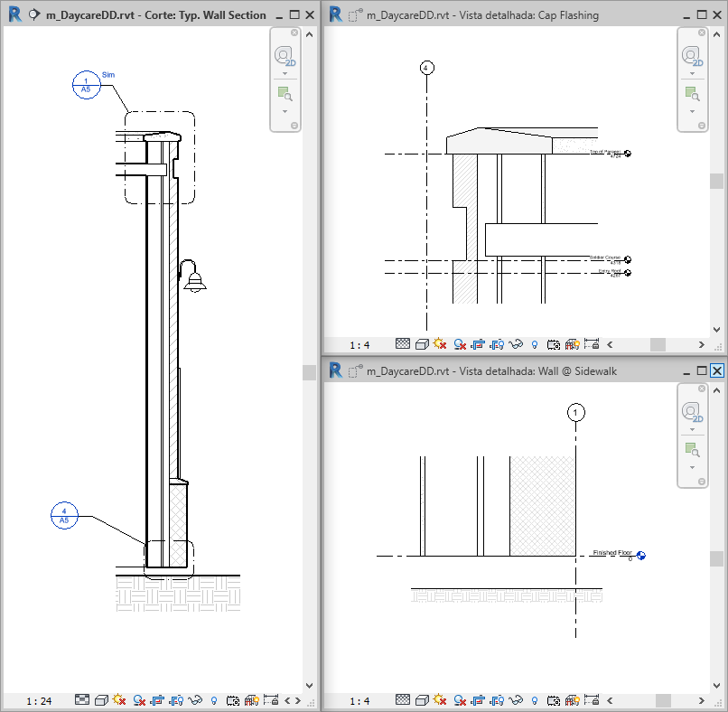The height and width of the screenshot is (712, 728).
Task: Click Temporary Hide/Isolate in Wall @ Sidewalk view
Action: [516, 700]
